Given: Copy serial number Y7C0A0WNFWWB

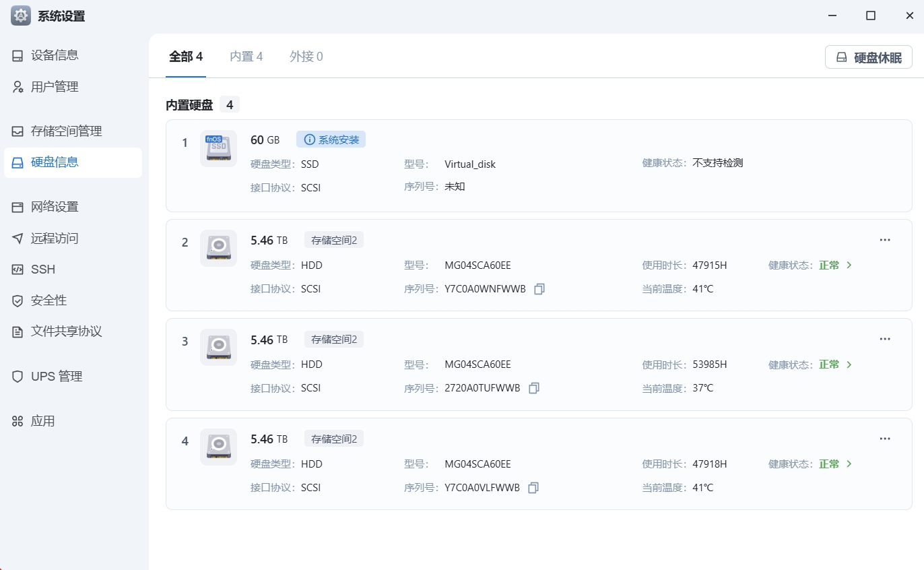Looking at the screenshot, I should point(539,289).
